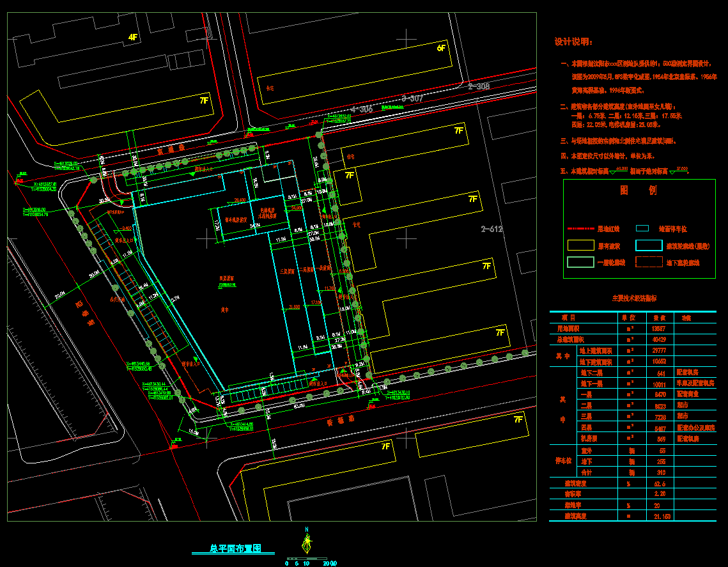Select the thick cyan building outline legend box
Screen dimensions: 728x567
pos(649,245)
